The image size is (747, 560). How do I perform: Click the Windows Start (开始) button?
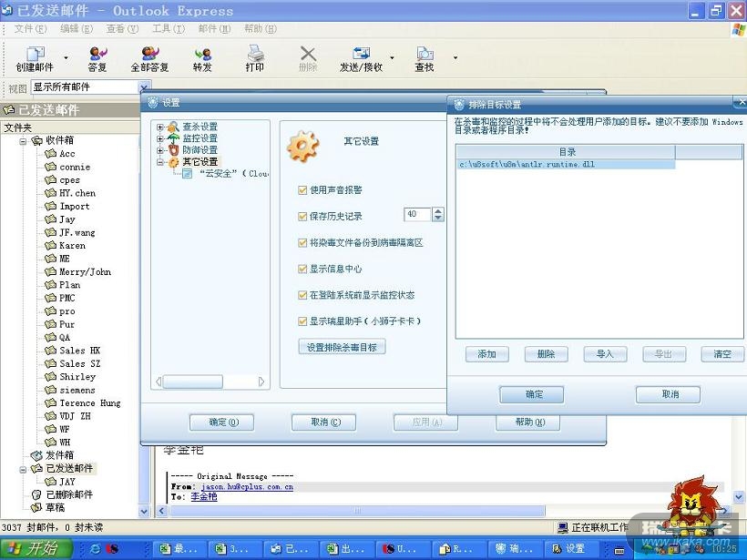pyautogui.click(x=36, y=549)
